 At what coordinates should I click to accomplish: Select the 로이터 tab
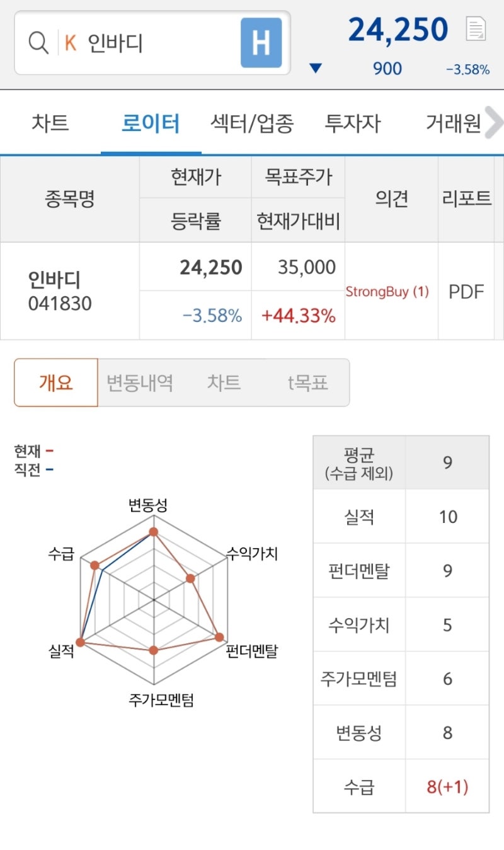pos(151,123)
